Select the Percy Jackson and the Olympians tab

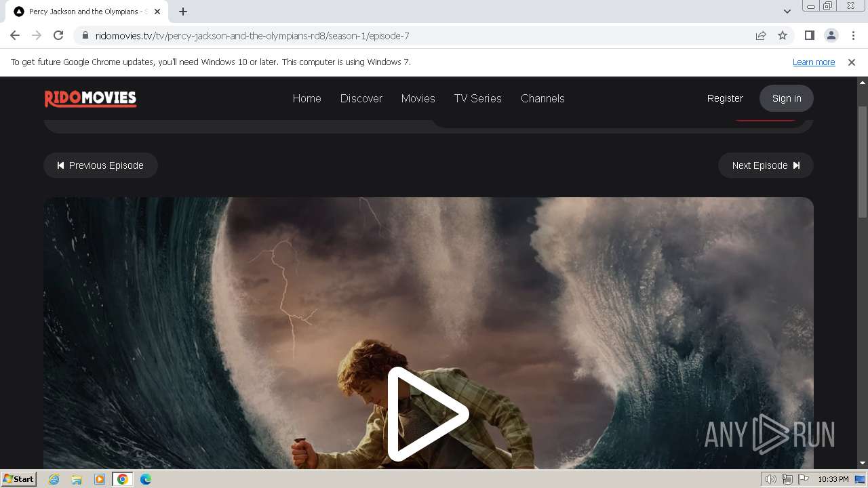pyautogui.click(x=87, y=12)
